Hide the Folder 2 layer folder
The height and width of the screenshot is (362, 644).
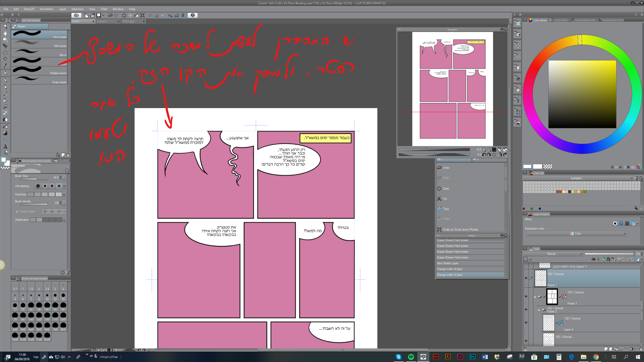526,310
